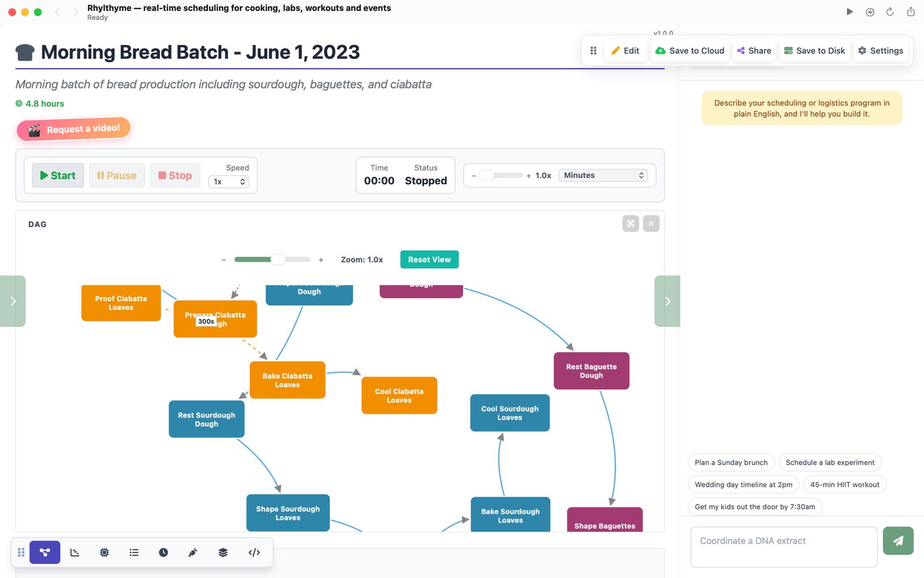Screen dimensions: 924x578
Task: Choose Get my kids out the door suggestion
Action: (755, 507)
